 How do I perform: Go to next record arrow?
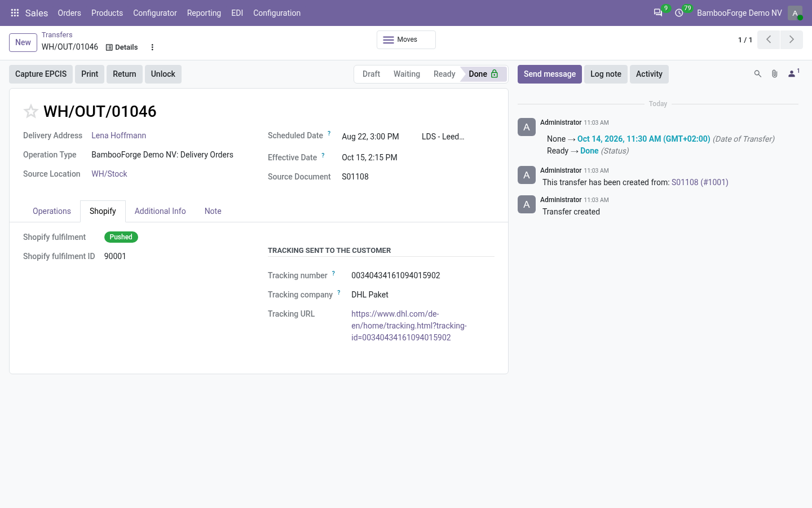click(x=792, y=40)
